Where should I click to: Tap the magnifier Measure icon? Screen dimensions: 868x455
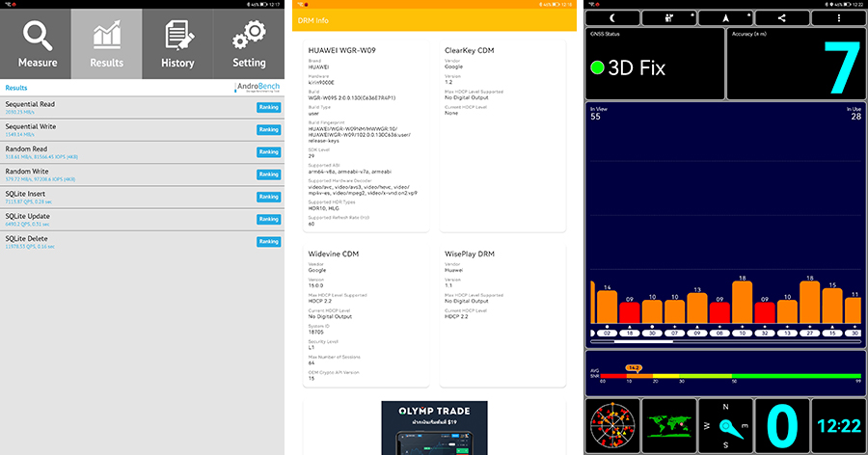click(36, 43)
